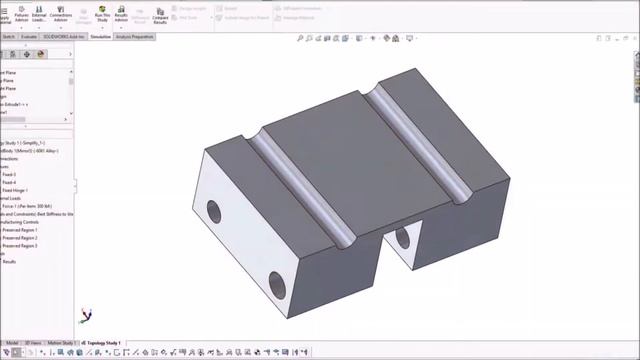Click the Hide/Show Items eye icon
The height and width of the screenshot is (360, 640).
pyautogui.click(x=373, y=38)
